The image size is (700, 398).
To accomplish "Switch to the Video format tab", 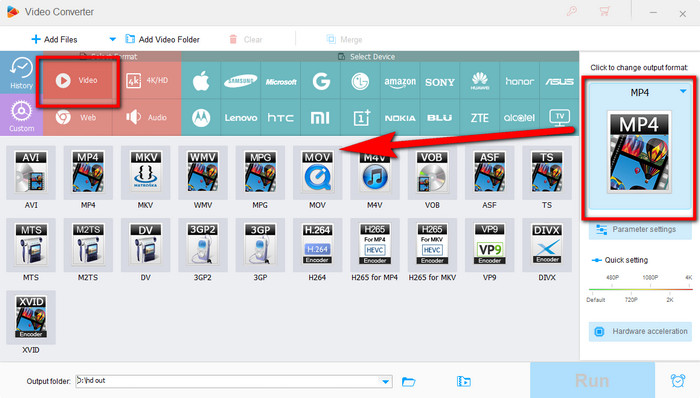I will 78,81.
